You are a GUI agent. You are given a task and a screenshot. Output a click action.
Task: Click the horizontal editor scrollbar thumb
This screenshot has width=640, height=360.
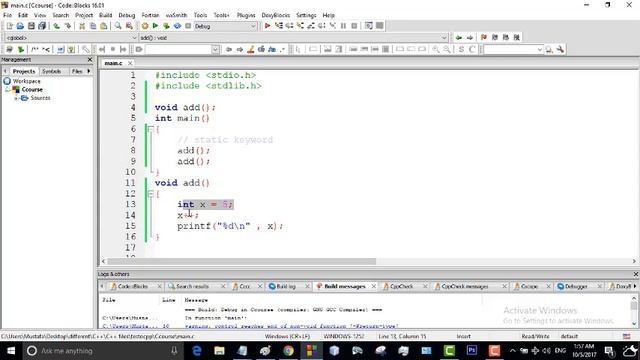[241, 261]
